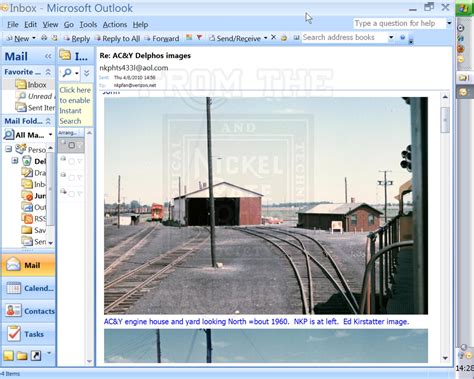Select Deleted Items folder in tree

point(35,161)
